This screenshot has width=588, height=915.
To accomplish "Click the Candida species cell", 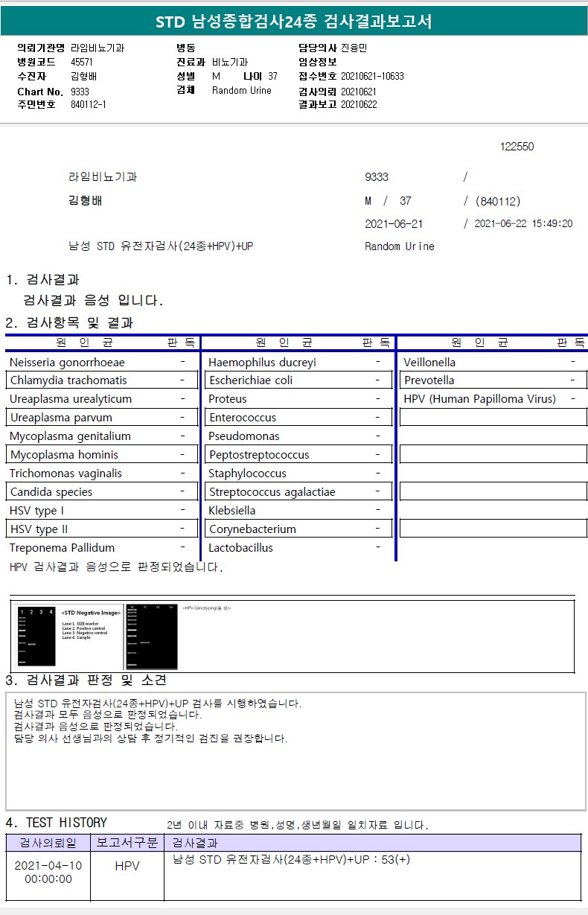I will coord(101,492).
